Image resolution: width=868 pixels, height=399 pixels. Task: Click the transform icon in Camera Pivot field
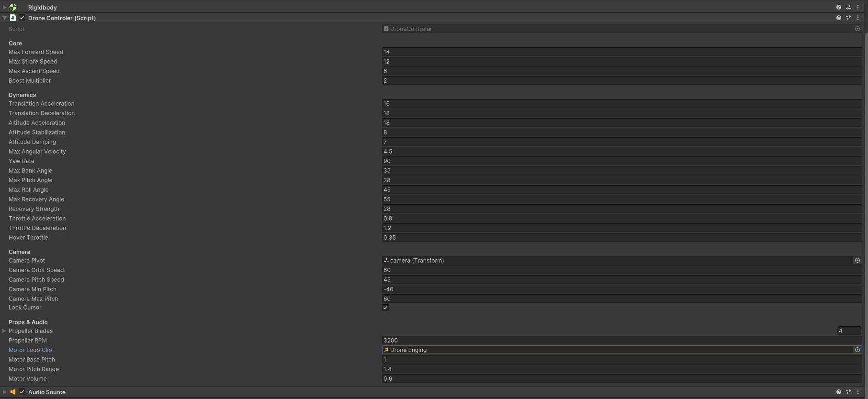(386, 260)
